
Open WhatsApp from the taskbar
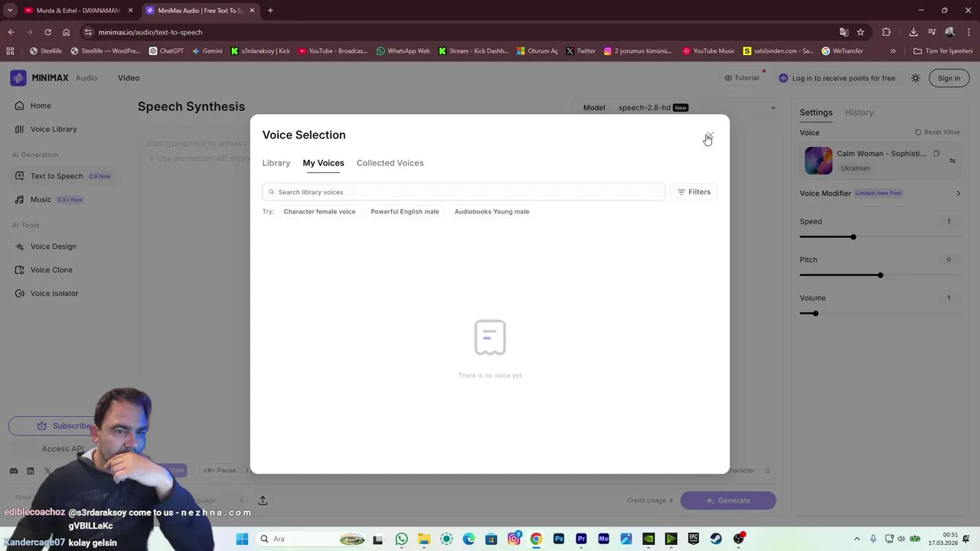click(x=402, y=539)
